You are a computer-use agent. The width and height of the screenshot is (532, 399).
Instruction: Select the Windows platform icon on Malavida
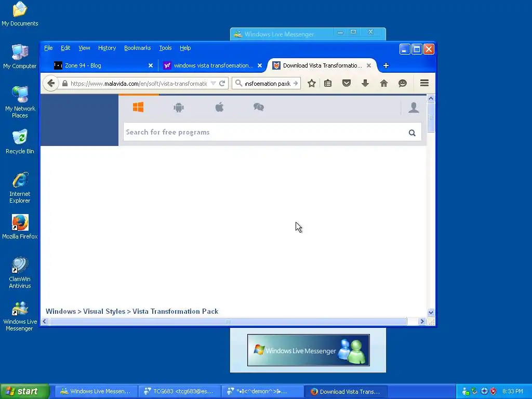(138, 107)
